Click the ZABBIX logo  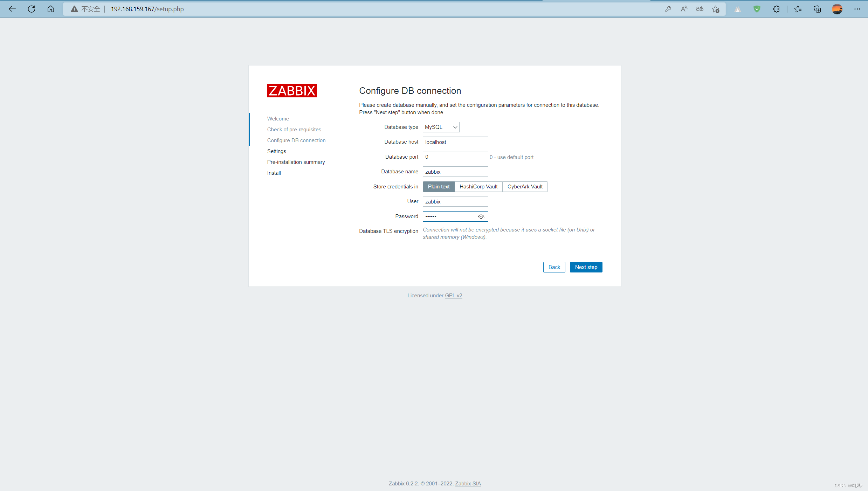pyautogui.click(x=292, y=91)
